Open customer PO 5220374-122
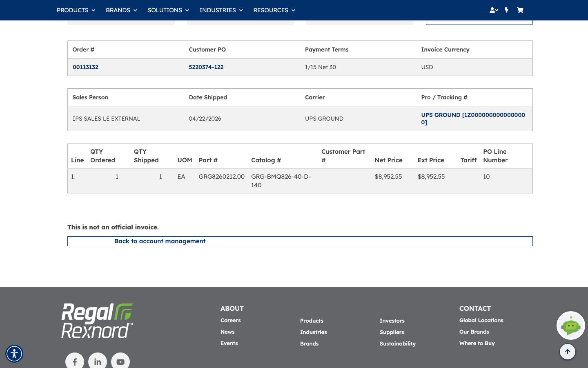 (x=206, y=67)
